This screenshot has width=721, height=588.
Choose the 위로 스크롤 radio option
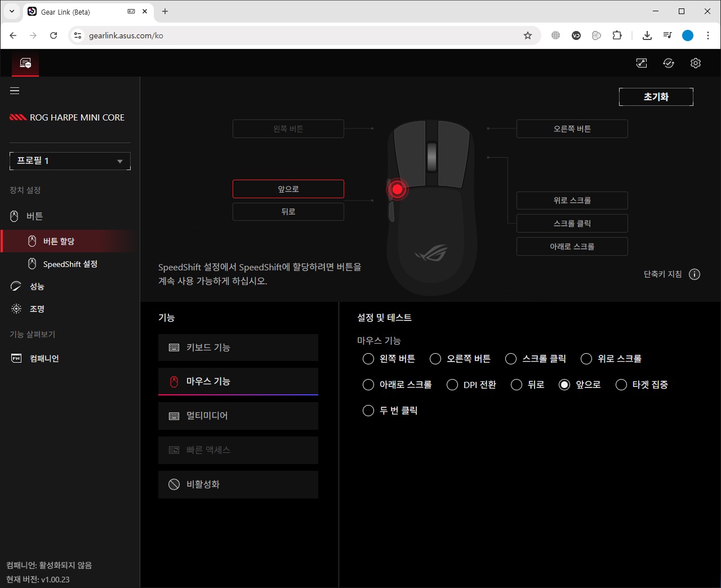pyautogui.click(x=586, y=359)
